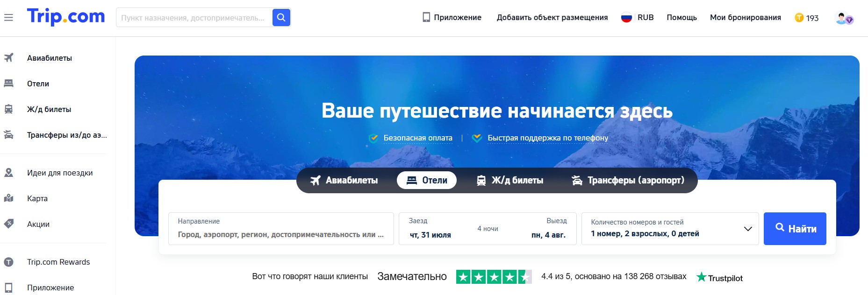The width and height of the screenshot is (868, 295).
Task: Click the Быстрая поддержка shield icon
Action: (x=477, y=138)
